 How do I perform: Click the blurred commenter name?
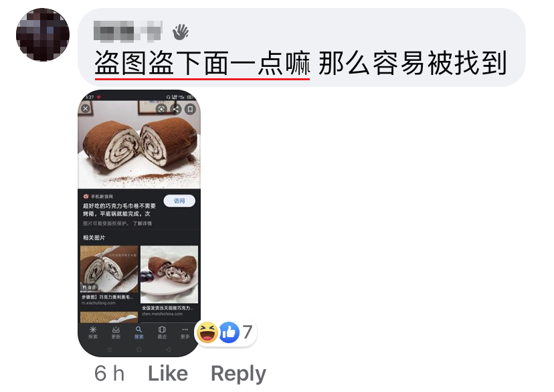click(x=128, y=31)
